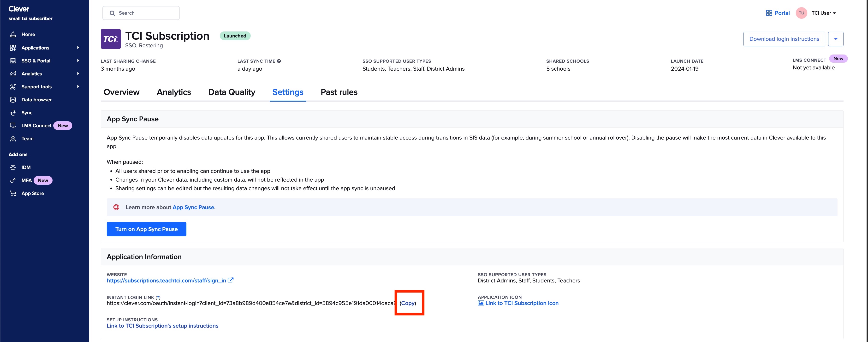This screenshot has width=868, height=342.
Task: Select the Settings tab
Action: pos(288,92)
